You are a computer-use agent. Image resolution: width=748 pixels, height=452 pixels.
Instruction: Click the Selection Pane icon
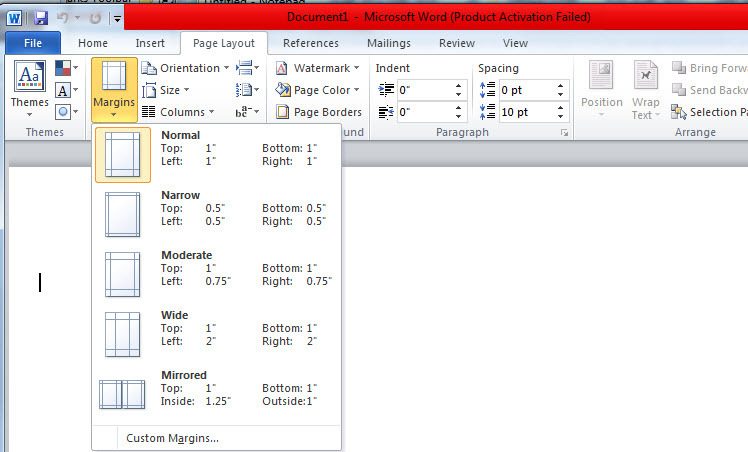pyautogui.click(x=678, y=112)
